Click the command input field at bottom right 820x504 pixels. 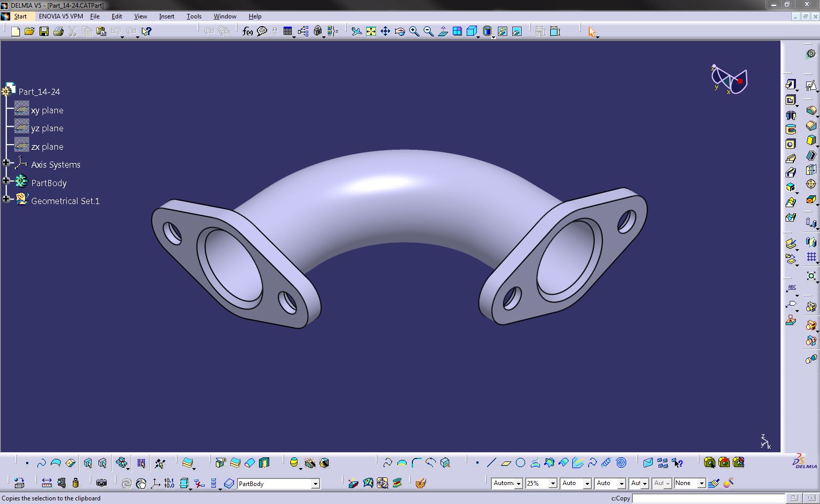click(708, 498)
